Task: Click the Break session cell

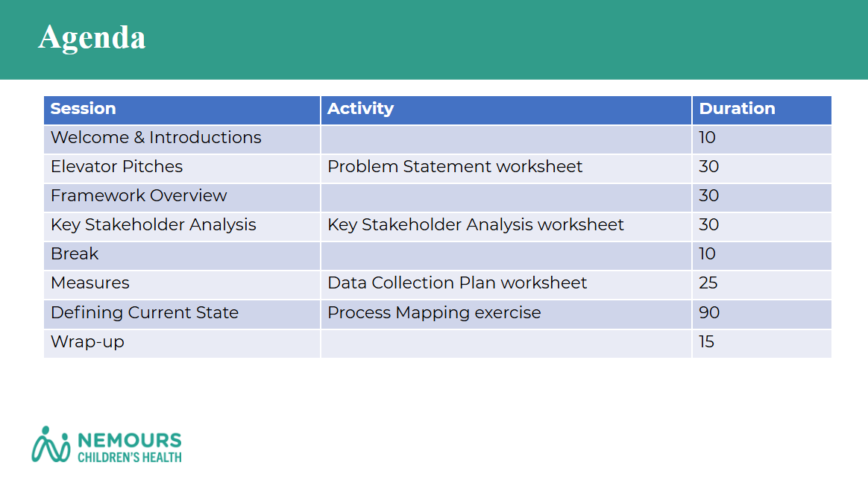Action: click(75, 254)
